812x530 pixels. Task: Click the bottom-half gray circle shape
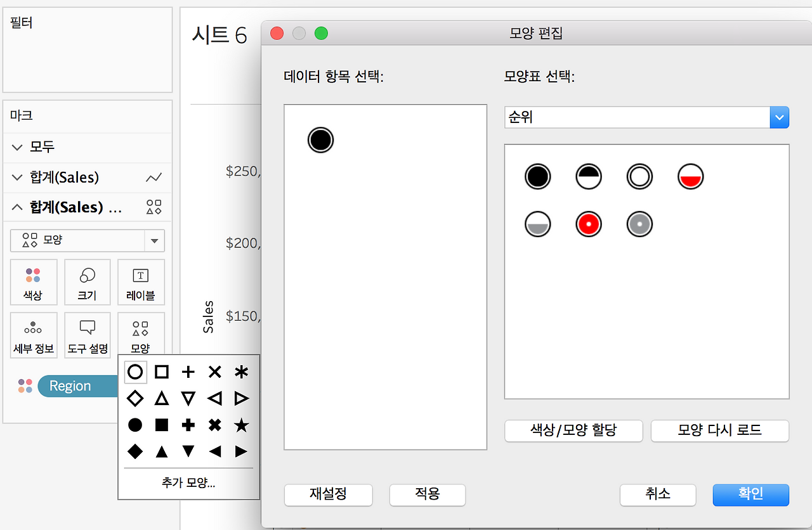(x=538, y=224)
